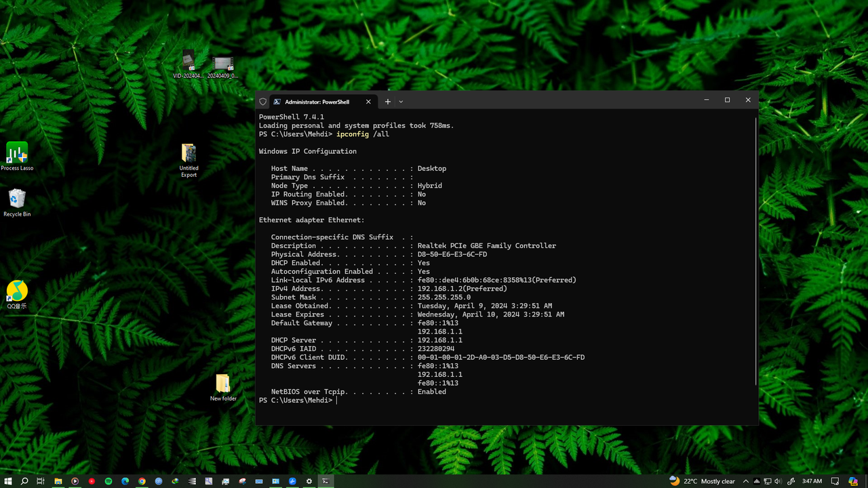Open the Copilot preview icon
Viewport: 868px width, 488px height.
point(853,481)
